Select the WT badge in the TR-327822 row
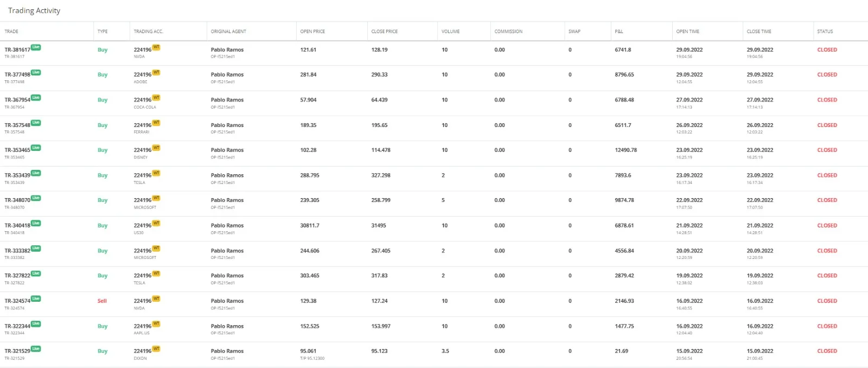 click(x=156, y=274)
